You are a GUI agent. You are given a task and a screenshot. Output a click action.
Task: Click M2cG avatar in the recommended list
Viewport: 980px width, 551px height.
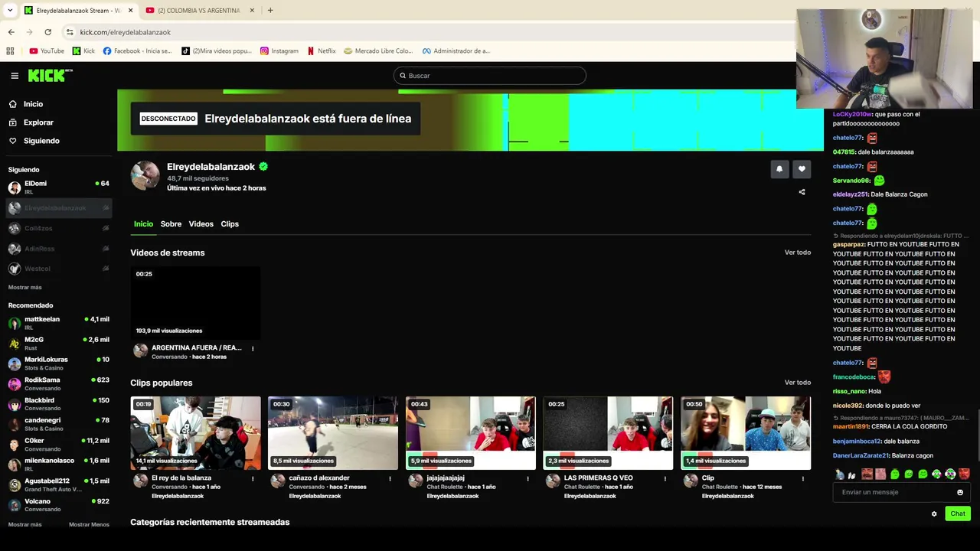coord(15,344)
